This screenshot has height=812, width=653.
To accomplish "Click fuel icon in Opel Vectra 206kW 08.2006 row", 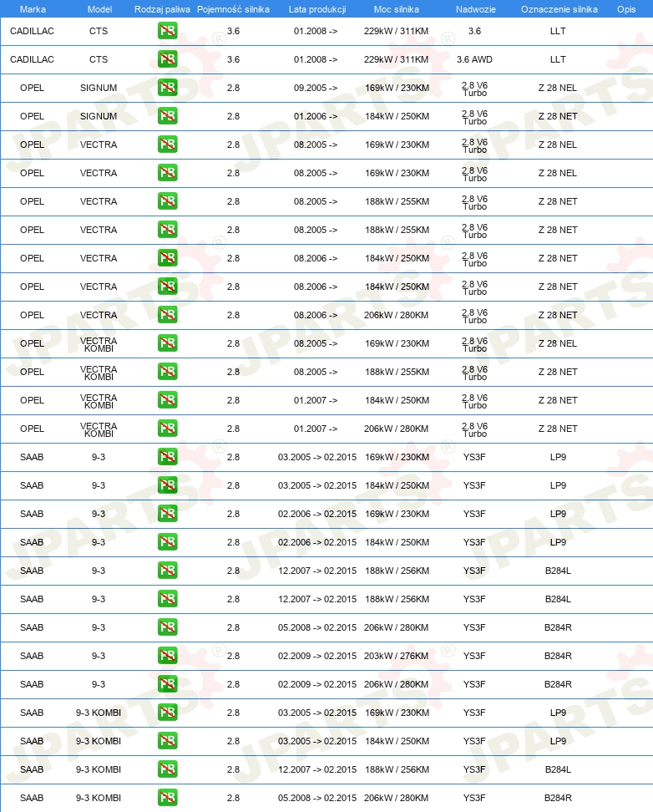I will (x=167, y=315).
